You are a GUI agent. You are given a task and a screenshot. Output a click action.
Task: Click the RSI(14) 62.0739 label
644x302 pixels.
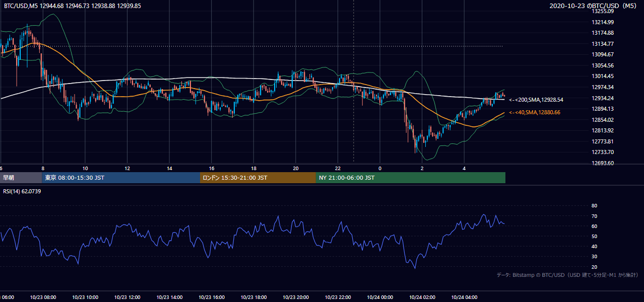(x=22, y=191)
